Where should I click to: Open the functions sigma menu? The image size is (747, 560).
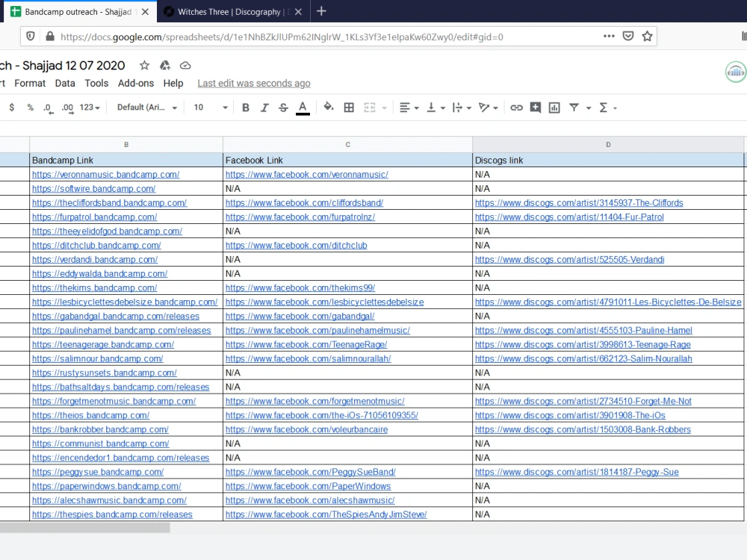[607, 108]
